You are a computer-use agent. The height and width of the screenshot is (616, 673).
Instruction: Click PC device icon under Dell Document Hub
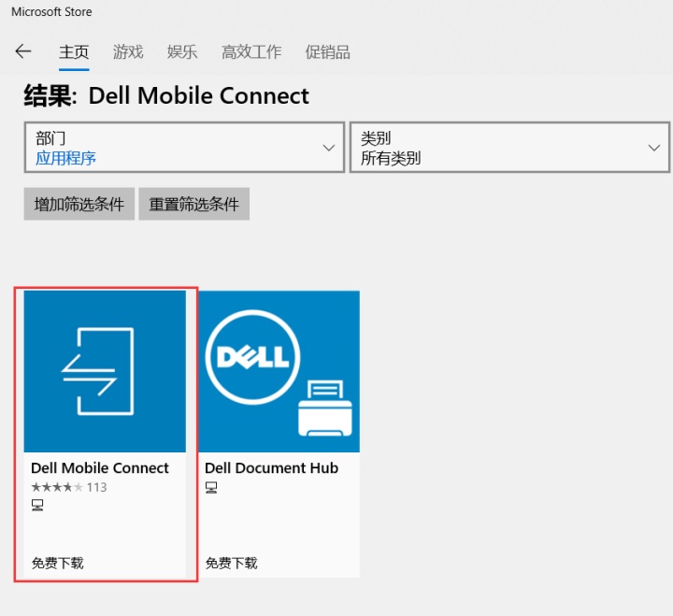[210, 487]
